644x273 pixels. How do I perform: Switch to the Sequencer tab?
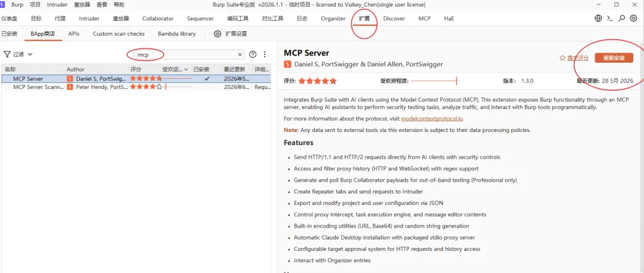[x=200, y=19]
